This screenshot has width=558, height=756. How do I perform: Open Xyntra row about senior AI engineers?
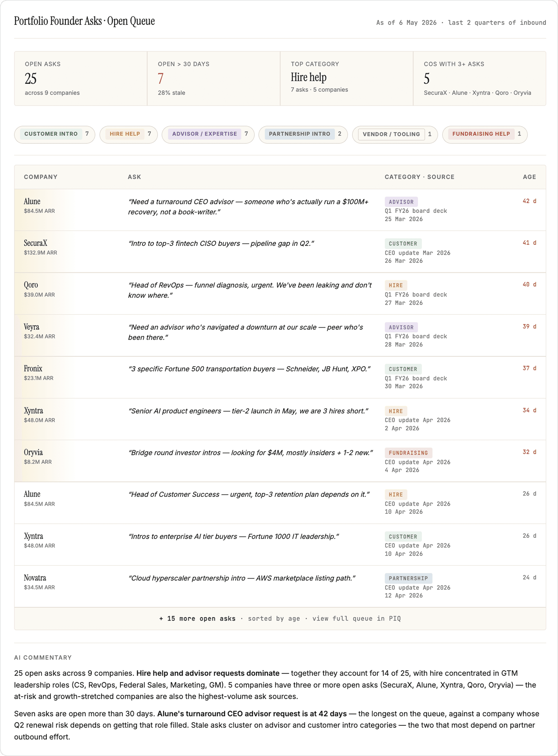tap(280, 419)
